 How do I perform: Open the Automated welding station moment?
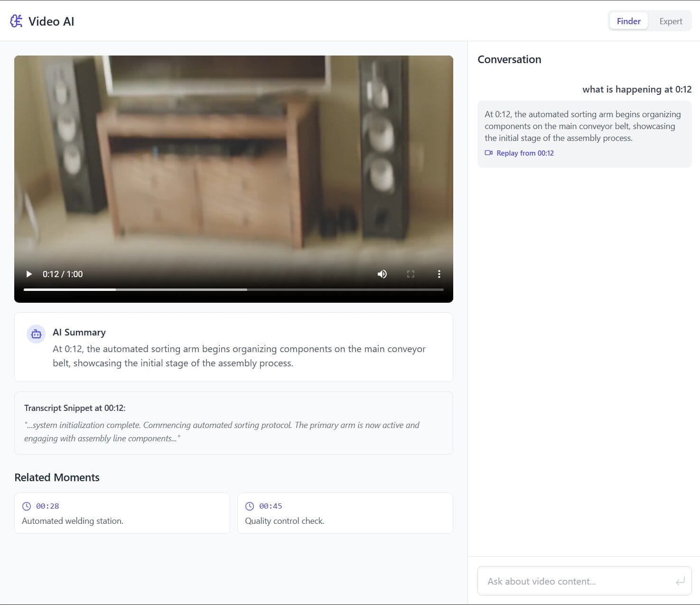click(121, 513)
